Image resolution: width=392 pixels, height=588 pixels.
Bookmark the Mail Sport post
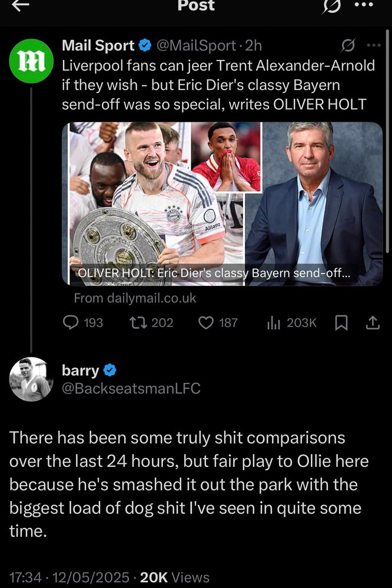(x=341, y=323)
